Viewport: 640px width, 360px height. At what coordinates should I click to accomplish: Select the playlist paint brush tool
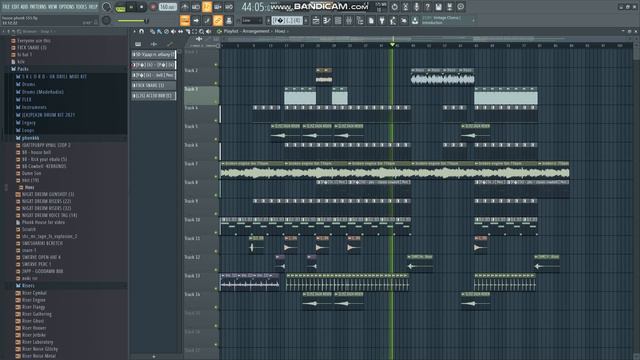[159, 31]
